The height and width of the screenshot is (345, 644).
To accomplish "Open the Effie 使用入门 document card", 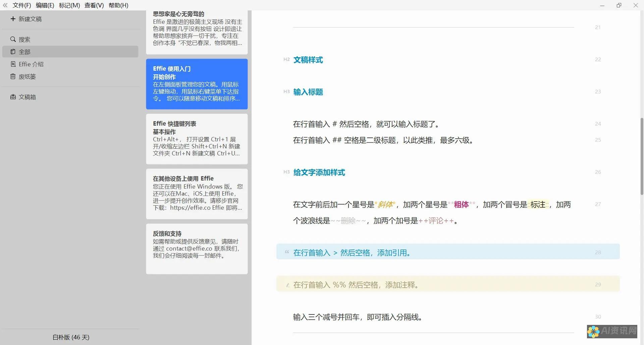I will [x=197, y=84].
